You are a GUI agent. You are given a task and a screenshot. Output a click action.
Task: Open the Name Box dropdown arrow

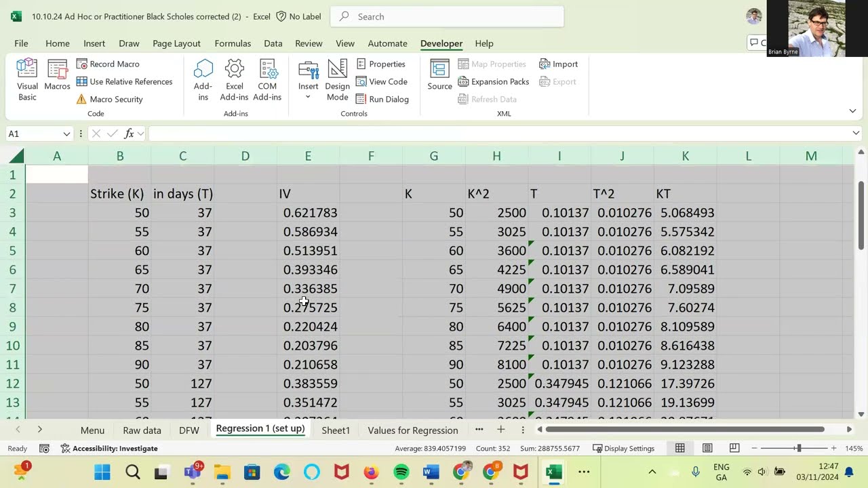click(x=66, y=134)
